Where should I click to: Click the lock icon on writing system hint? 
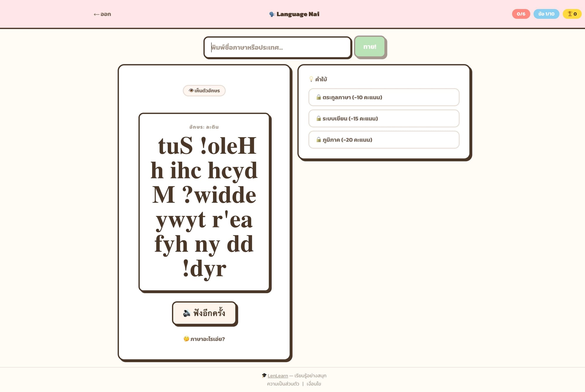click(x=319, y=118)
